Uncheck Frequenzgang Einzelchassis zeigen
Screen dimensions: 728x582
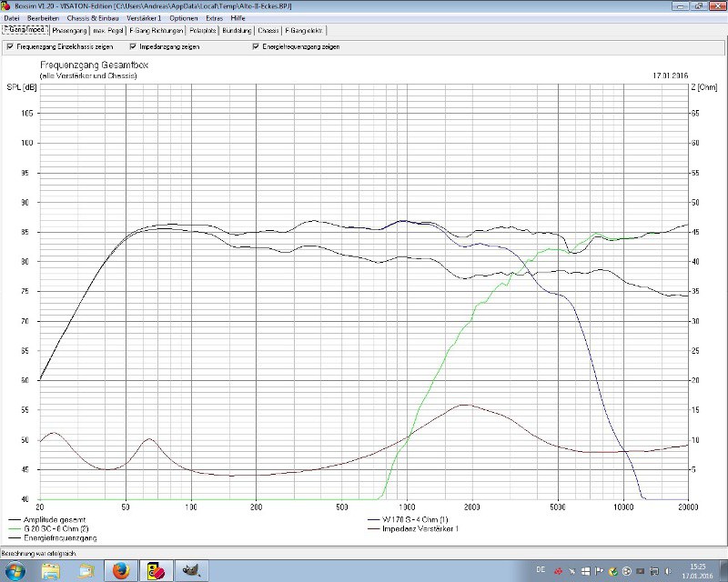click(x=10, y=45)
